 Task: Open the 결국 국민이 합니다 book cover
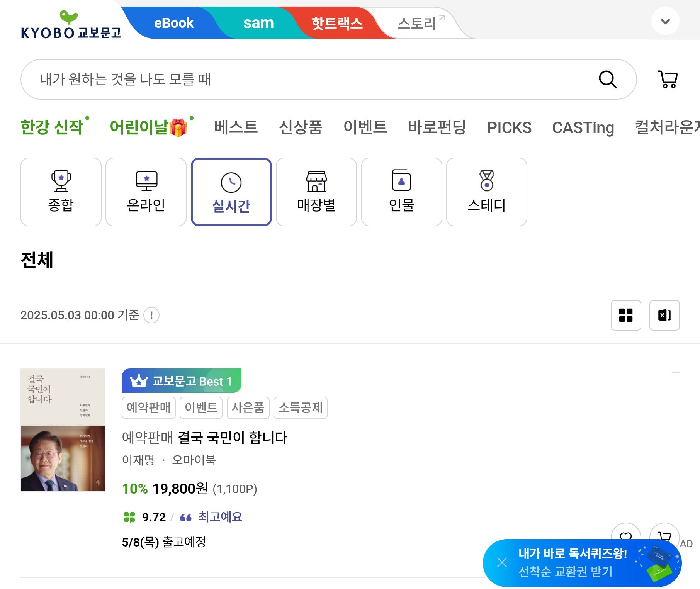tap(63, 430)
